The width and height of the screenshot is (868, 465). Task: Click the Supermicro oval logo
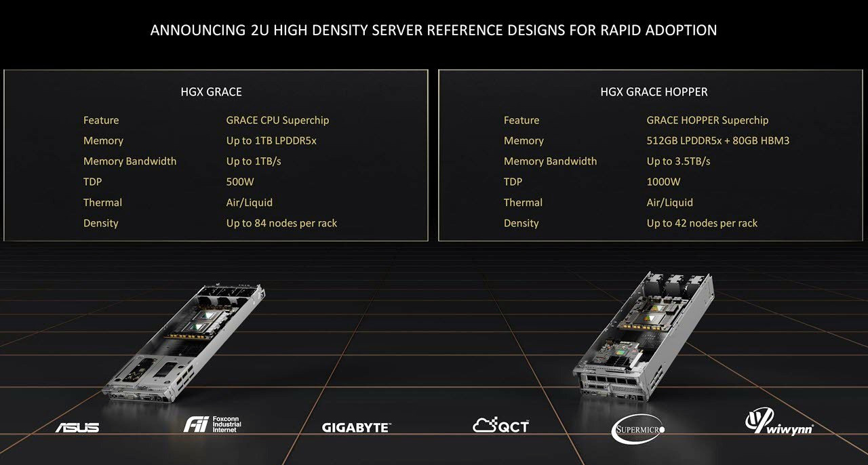point(638,429)
